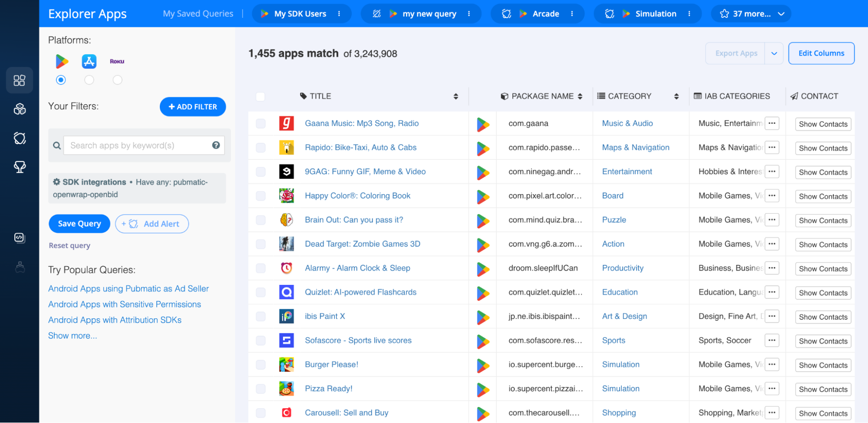Image resolution: width=868 pixels, height=423 pixels.
Task: Click the Edit Columns button
Action: 821,53
